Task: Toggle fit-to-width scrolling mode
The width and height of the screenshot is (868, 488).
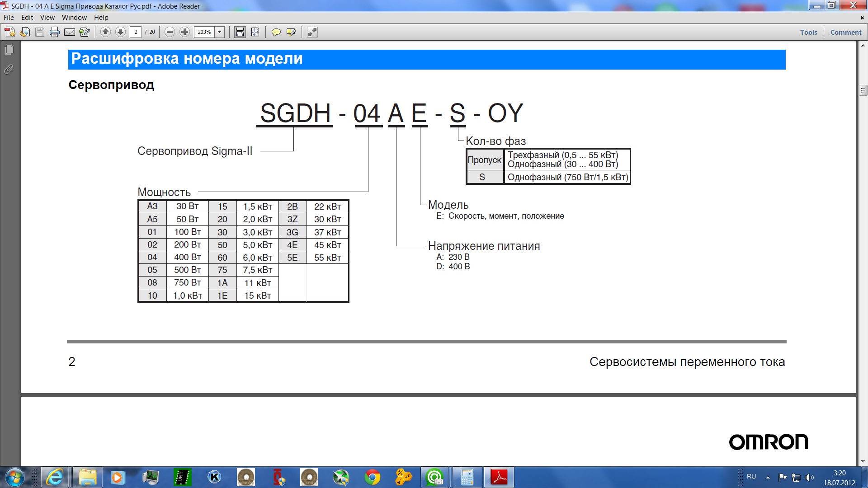Action: (240, 32)
